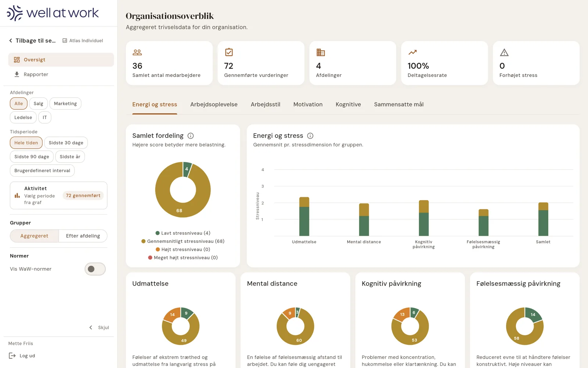Screen dimensions: 588x368
Task: Click the Rapporter download icon
Action: pos(17,74)
